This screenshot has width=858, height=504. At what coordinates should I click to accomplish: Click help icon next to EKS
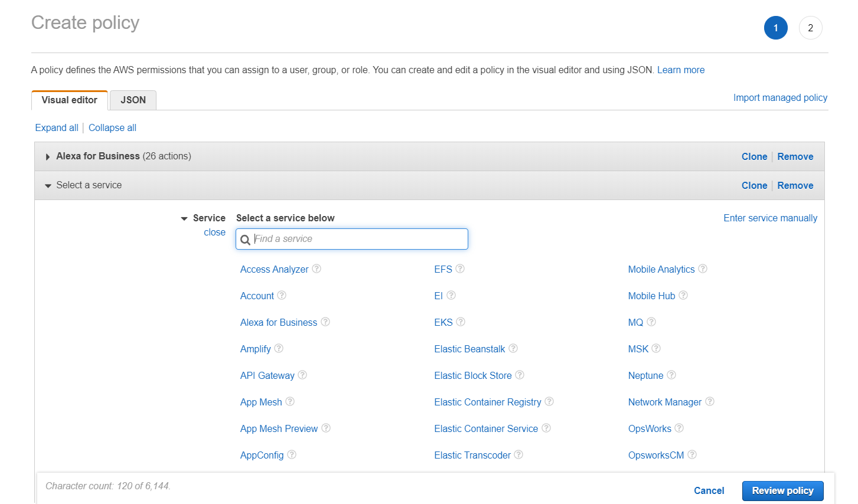pos(461,322)
